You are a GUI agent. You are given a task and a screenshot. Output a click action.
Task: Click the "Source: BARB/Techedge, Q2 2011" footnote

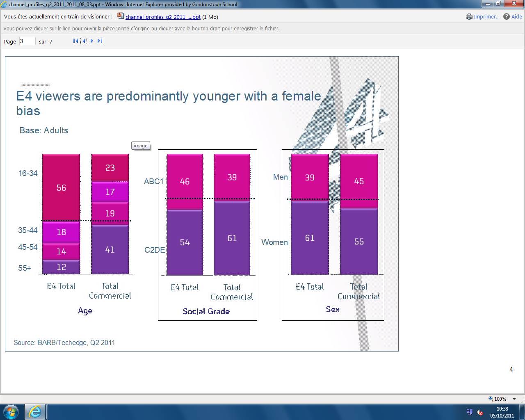[64, 342]
